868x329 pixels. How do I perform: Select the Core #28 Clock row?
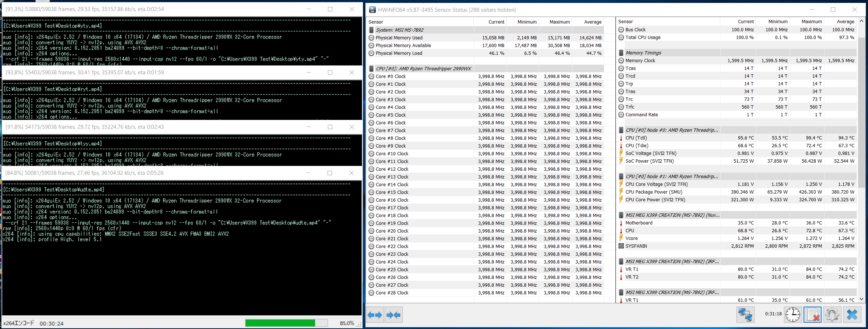[x=485, y=293]
